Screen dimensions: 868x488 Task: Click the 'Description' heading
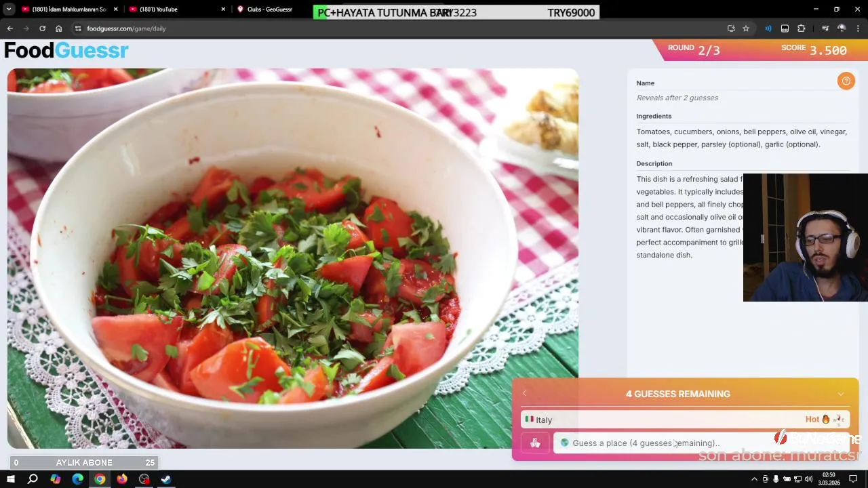click(x=654, y=163)
